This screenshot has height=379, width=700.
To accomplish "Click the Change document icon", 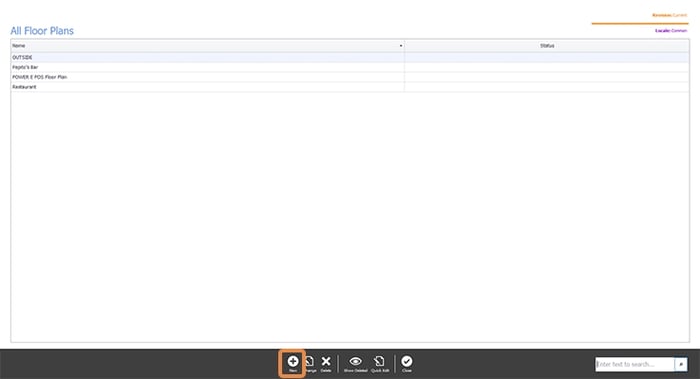I will [x=309, y=361].
